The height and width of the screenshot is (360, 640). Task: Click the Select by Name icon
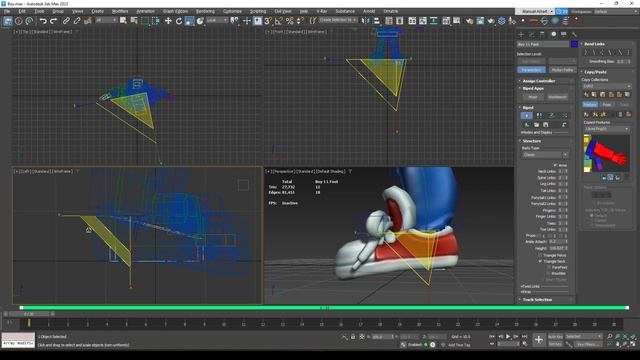coord(134,21)
